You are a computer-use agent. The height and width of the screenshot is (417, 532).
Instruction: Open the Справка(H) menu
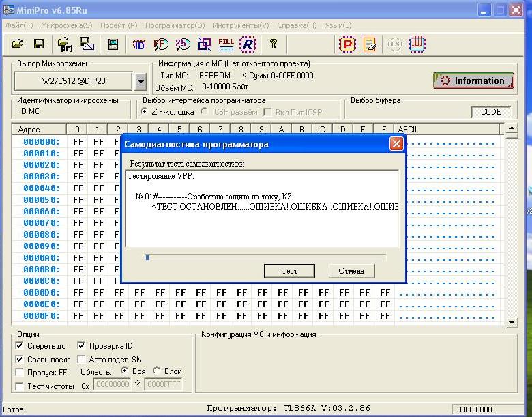click(297, 25)
